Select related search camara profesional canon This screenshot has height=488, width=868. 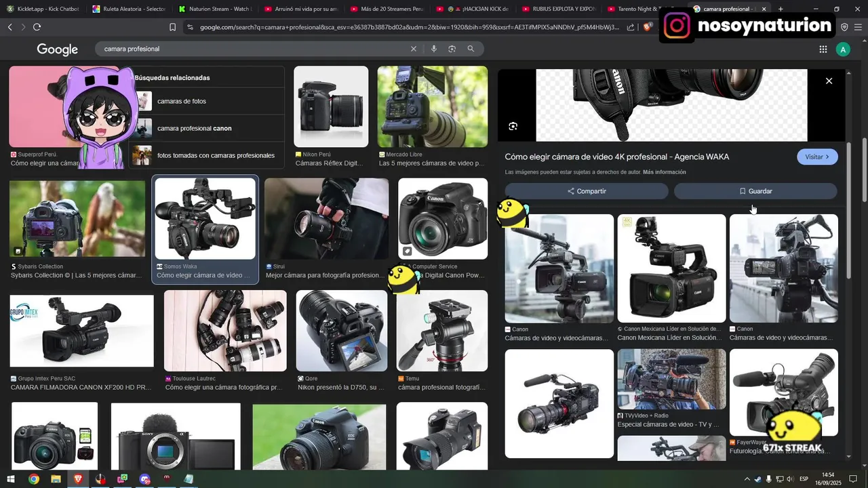click(206, 128)
